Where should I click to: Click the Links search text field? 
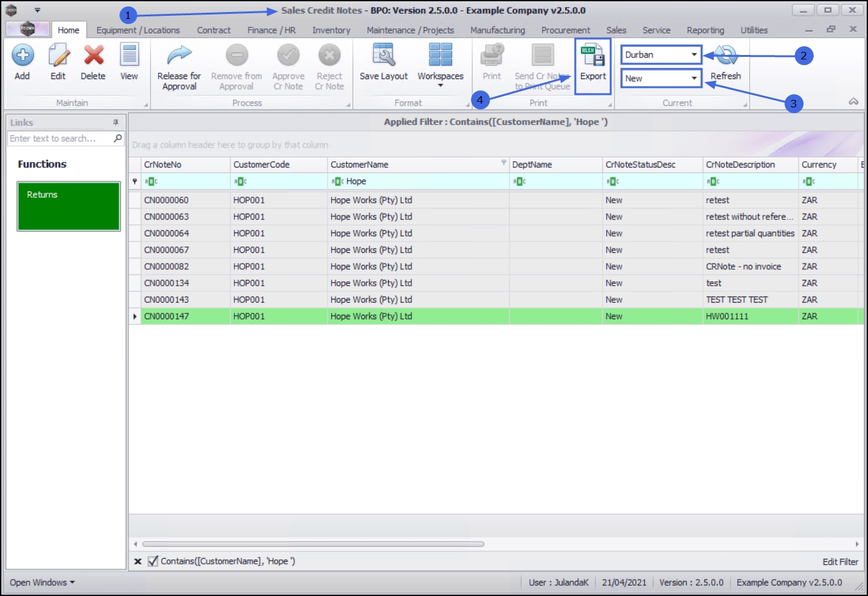[60, 138]
